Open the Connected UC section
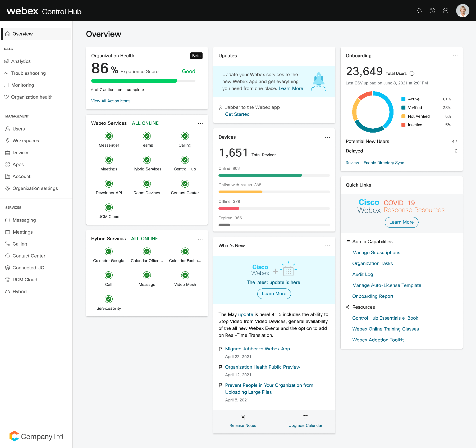This screenshot has width=476, height=448. [28, 268]
